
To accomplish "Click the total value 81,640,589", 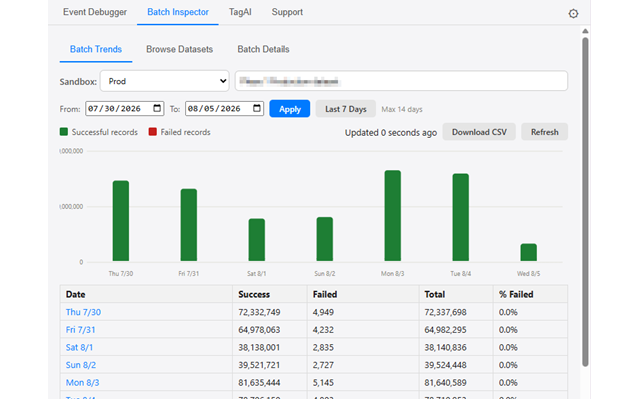I will pos(445,382).
